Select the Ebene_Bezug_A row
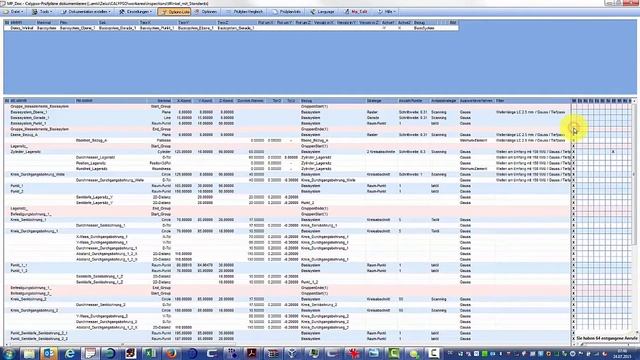Viewport: 640px width, 360px height. [287, 135]
